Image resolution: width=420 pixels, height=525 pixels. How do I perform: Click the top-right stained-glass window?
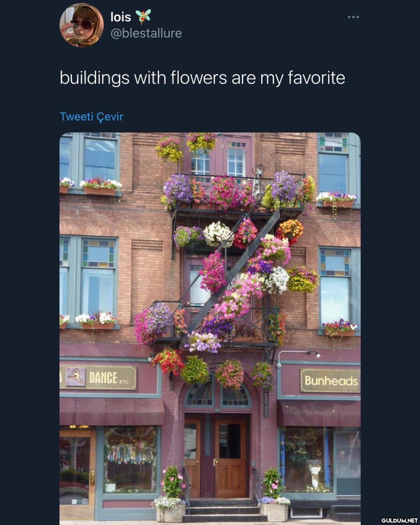click(333, 143)
